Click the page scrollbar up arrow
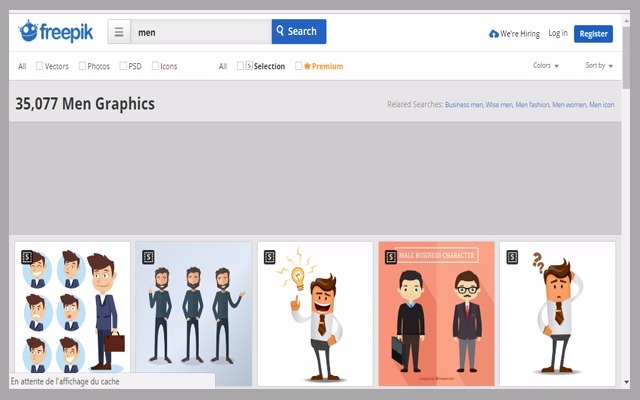Image resolution: width=640 pixels, height=400 pixels. 626,20
